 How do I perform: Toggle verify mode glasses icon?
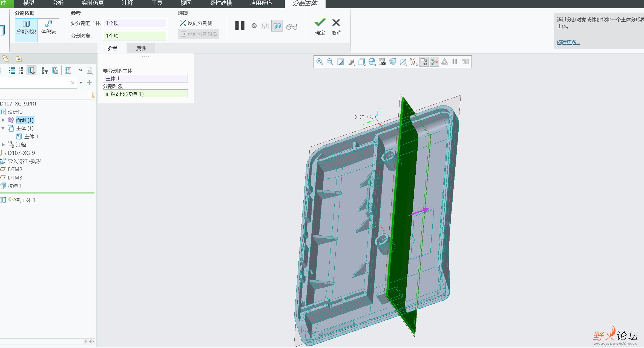292,27
